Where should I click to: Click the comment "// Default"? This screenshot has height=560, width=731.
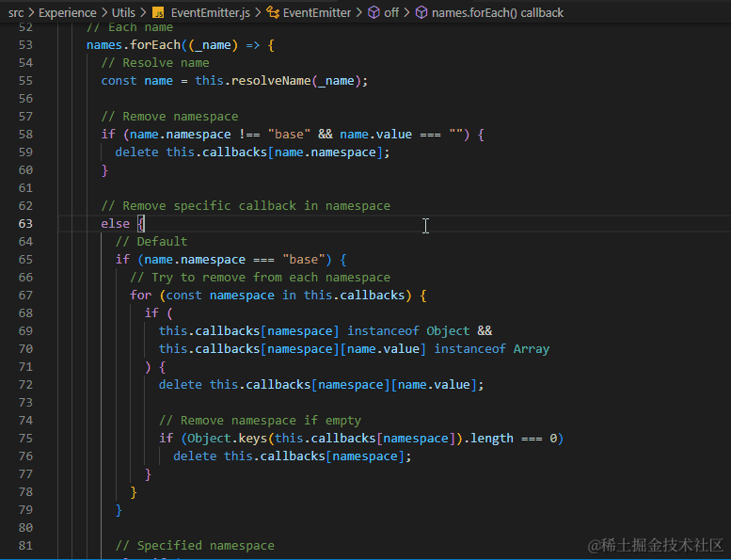(151, 242)
